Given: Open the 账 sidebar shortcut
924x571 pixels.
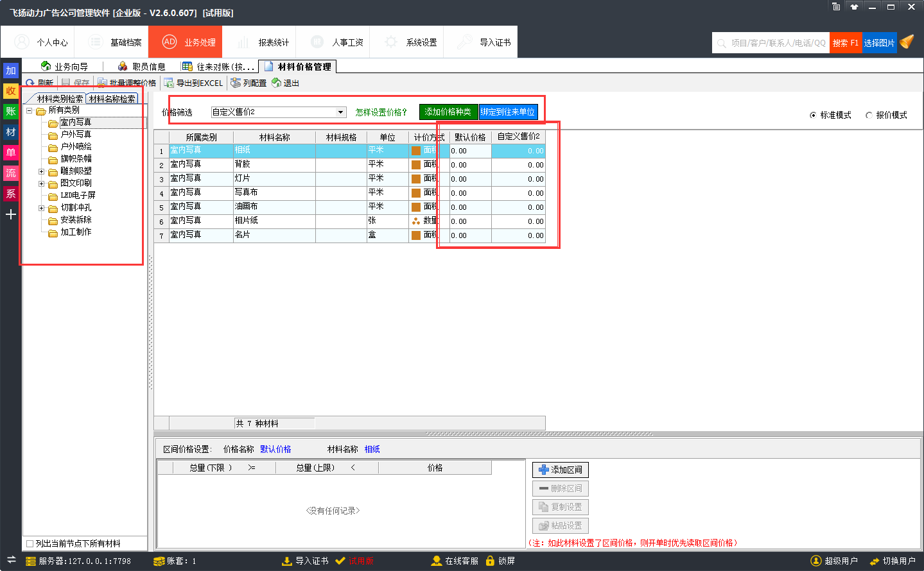Looking at the screenshot, I should tap(11, 112).
